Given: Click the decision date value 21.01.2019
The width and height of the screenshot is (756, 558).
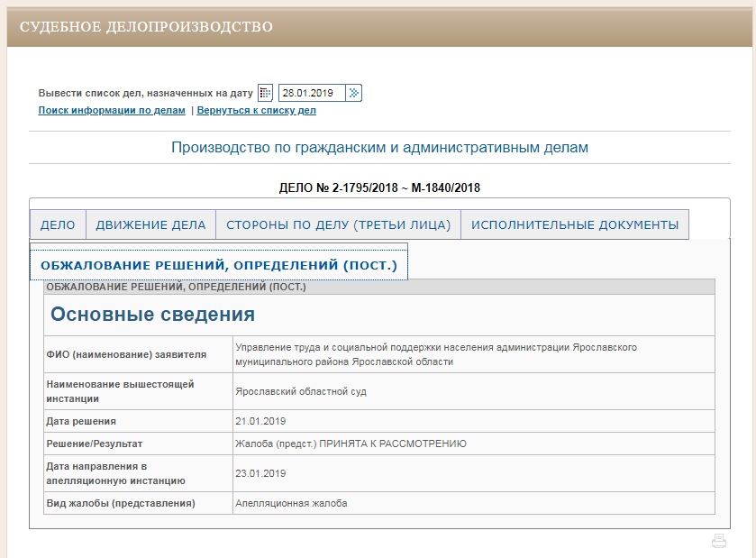Looking at the screenshot, I should tap(260, 421).
